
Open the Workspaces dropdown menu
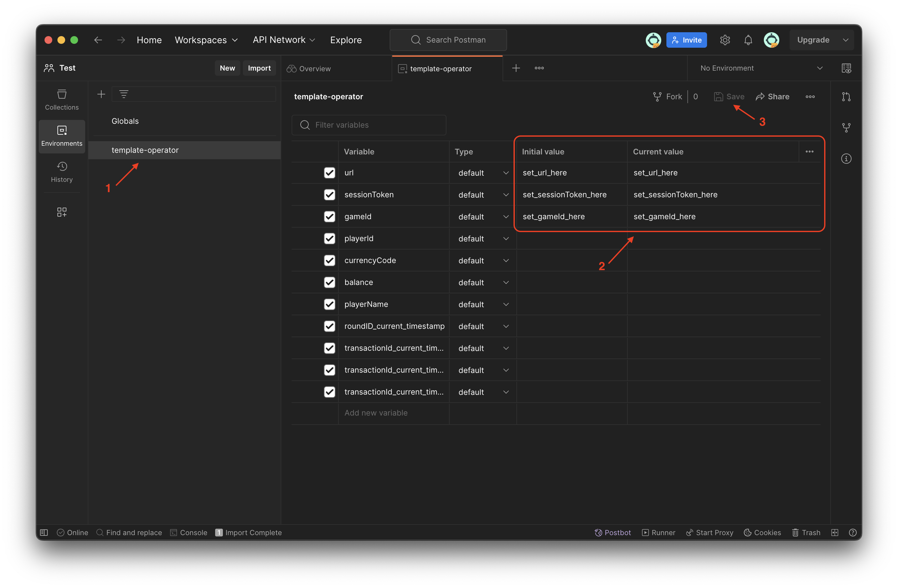pyautogui.click(x=206, y=40)
